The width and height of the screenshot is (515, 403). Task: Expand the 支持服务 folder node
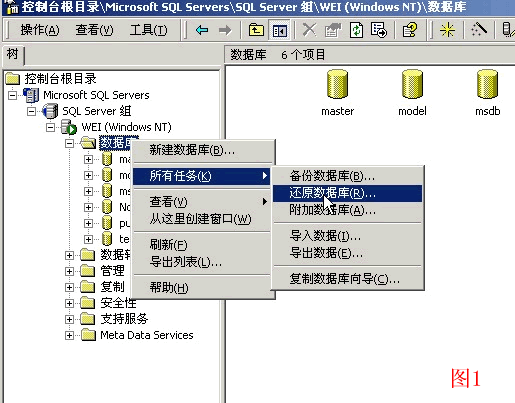pos(69,319)
